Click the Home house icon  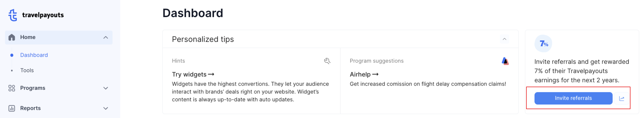pos(12,37)
